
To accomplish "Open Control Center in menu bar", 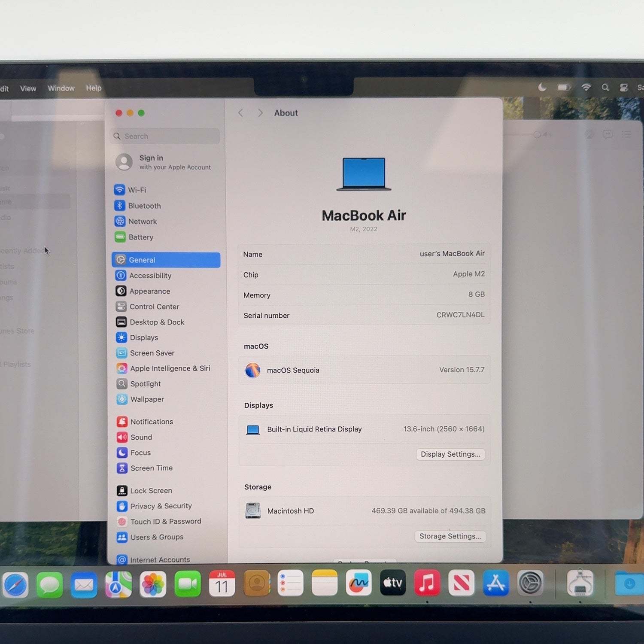I will click(624, 88).
